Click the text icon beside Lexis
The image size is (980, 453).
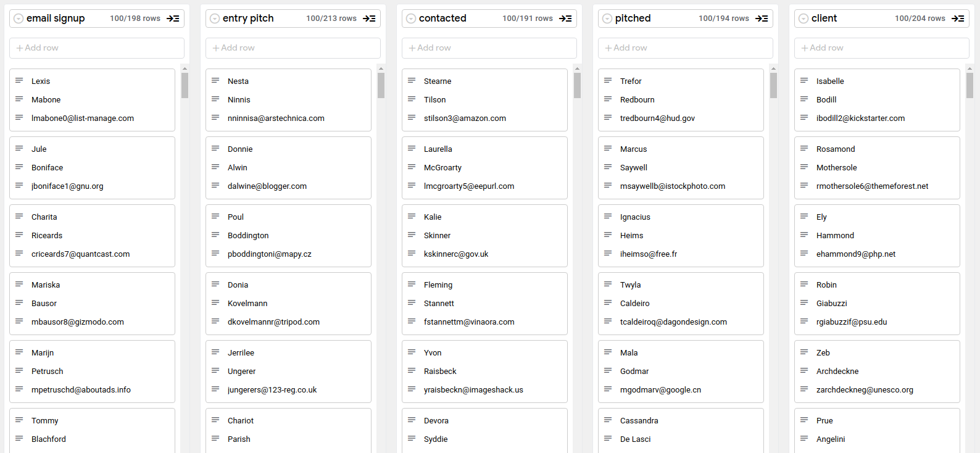click(19, 81)
